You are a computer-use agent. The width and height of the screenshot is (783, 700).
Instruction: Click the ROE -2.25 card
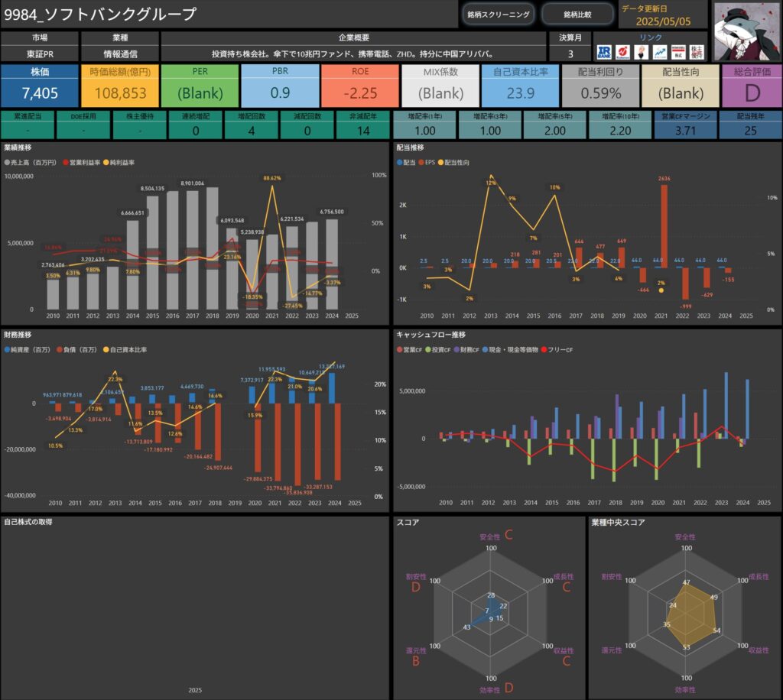tap(360, 86)
